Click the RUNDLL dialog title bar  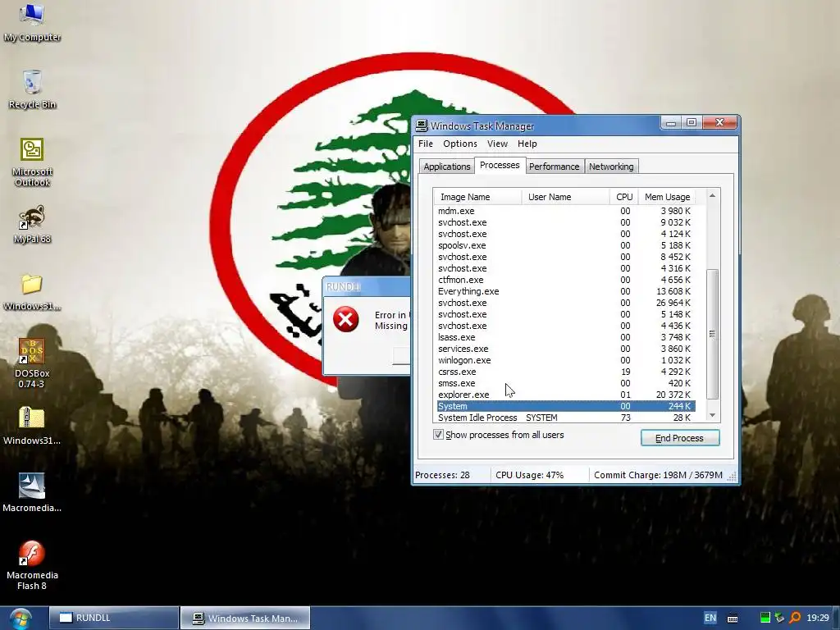[367, 286]
